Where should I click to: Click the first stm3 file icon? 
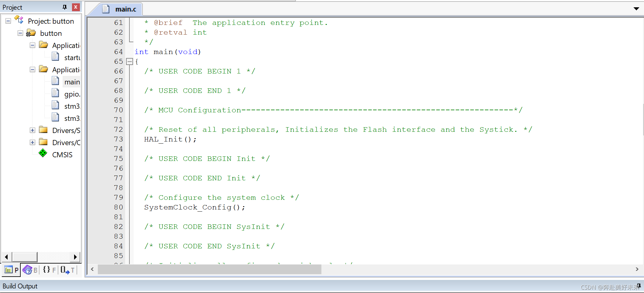pyautogui.click(x=55, y=105)
